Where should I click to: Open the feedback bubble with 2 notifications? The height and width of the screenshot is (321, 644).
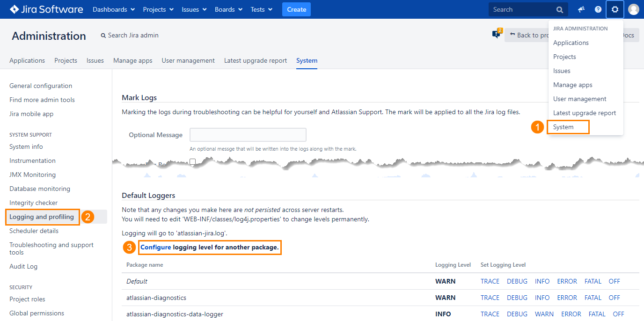[496, 33]
